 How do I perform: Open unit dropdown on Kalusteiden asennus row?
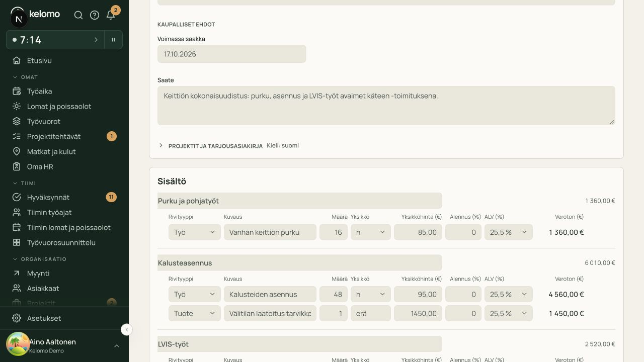coord(371,294)
